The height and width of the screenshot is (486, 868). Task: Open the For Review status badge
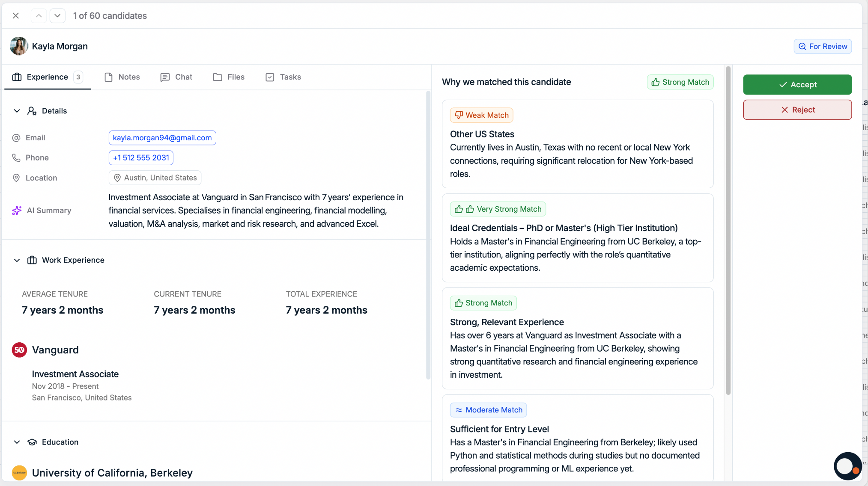(822, 46)
